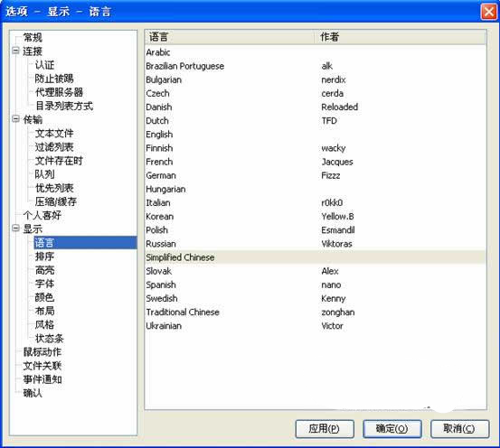Cancel with the 取消(C) button
Viewport: 500px width, 448px height.
point(459,429)
